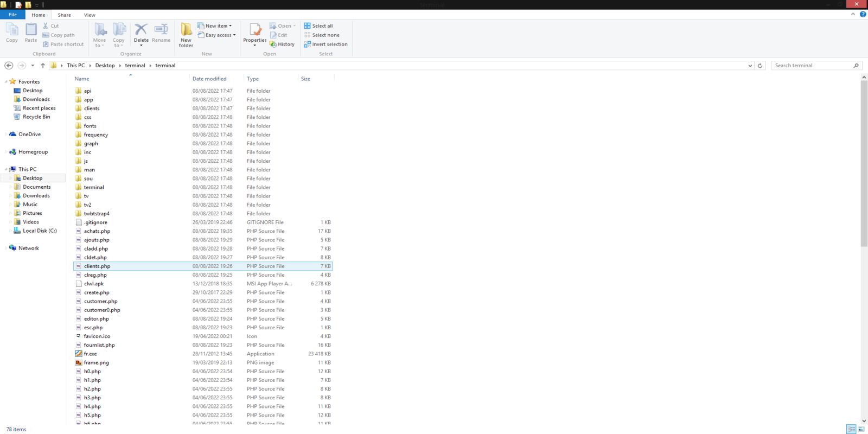
Task: Create a New folder from ribbon
Action: [x=186, y=34]
